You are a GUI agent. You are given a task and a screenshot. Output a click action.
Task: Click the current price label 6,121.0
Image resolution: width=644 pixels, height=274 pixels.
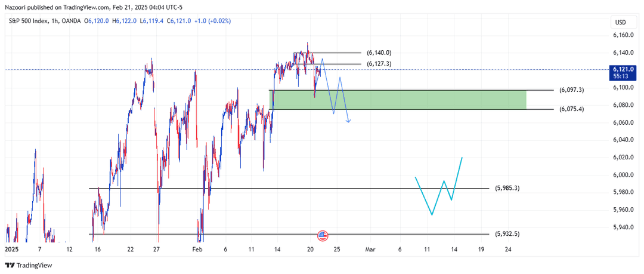click(x=624, y=69)
